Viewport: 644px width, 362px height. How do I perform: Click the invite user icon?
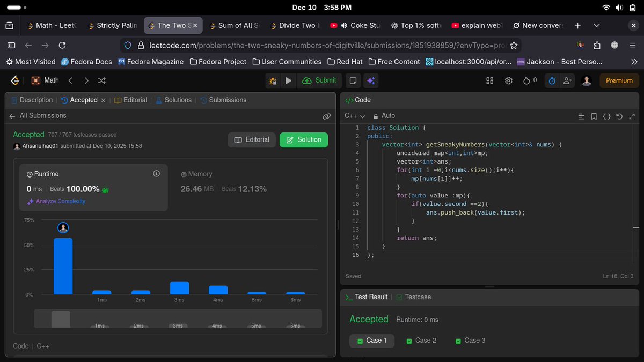(567, 80)
